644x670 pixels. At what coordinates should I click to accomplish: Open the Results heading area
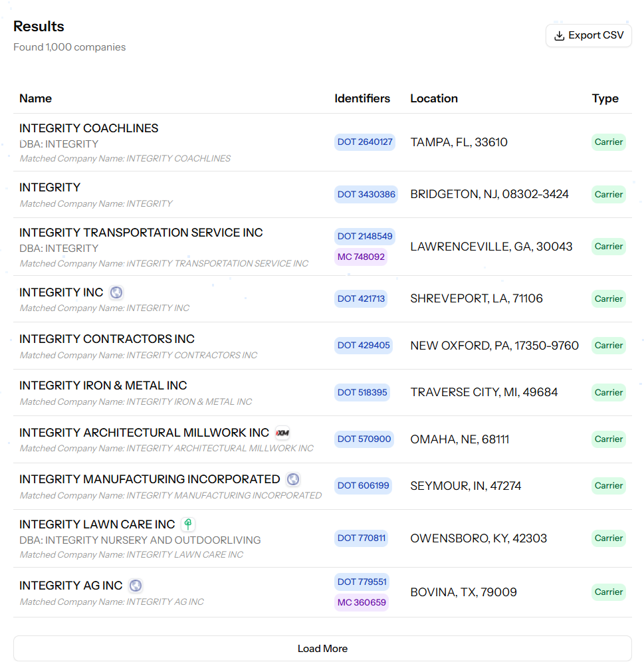coord(39,26)
